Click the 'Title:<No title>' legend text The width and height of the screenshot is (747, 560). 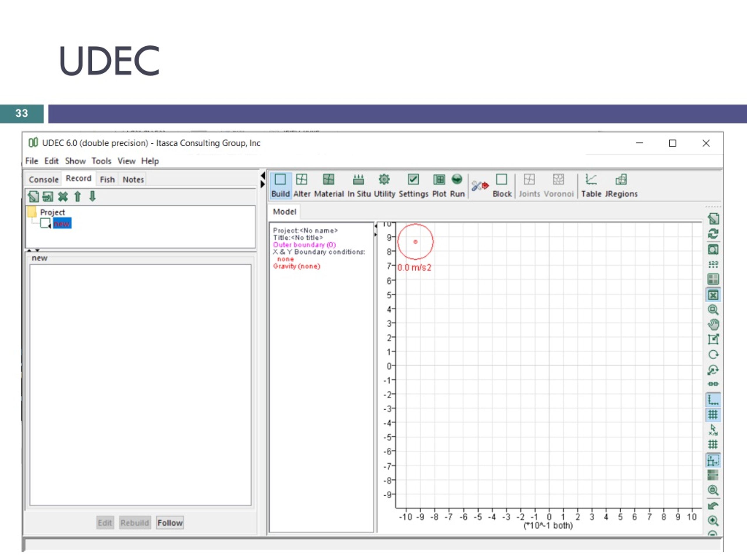[x=298, y=238]
